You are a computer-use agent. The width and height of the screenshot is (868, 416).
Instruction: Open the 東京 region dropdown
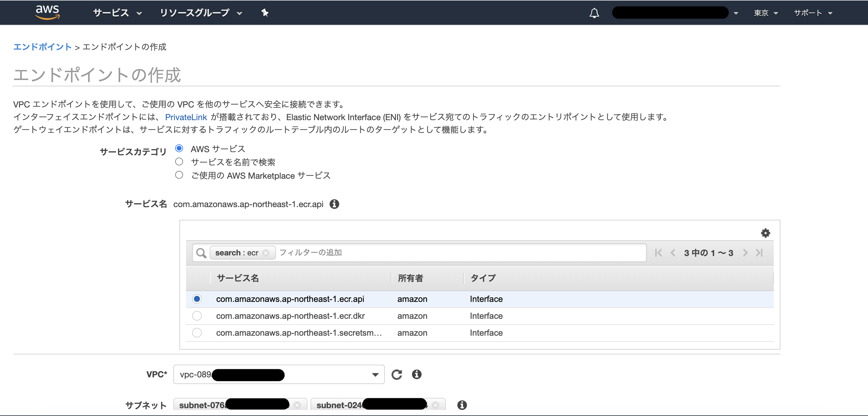point(766,13)
